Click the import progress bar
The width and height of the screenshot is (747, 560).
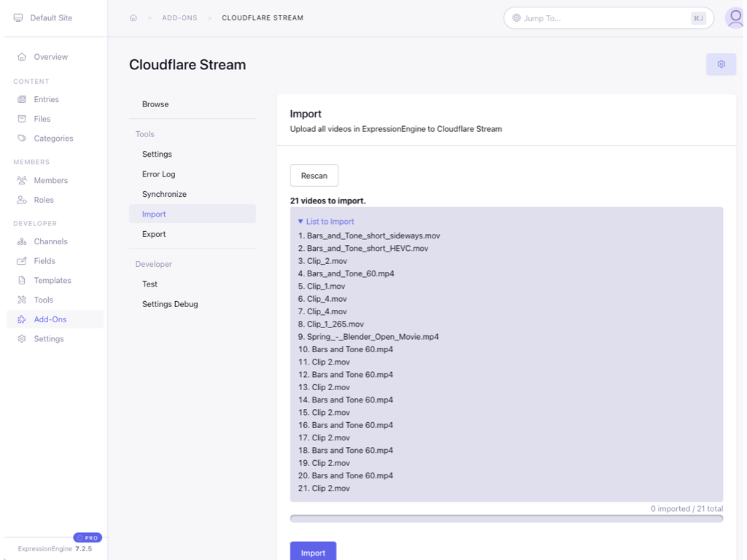click(506, 518)
